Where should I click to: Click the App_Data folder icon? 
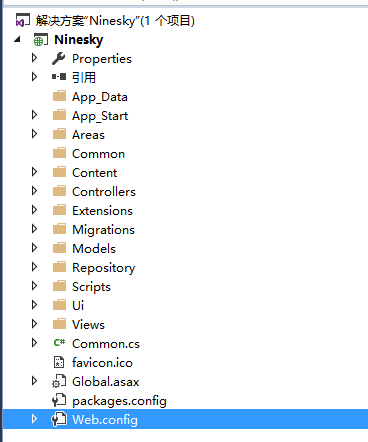click(60, 96)
